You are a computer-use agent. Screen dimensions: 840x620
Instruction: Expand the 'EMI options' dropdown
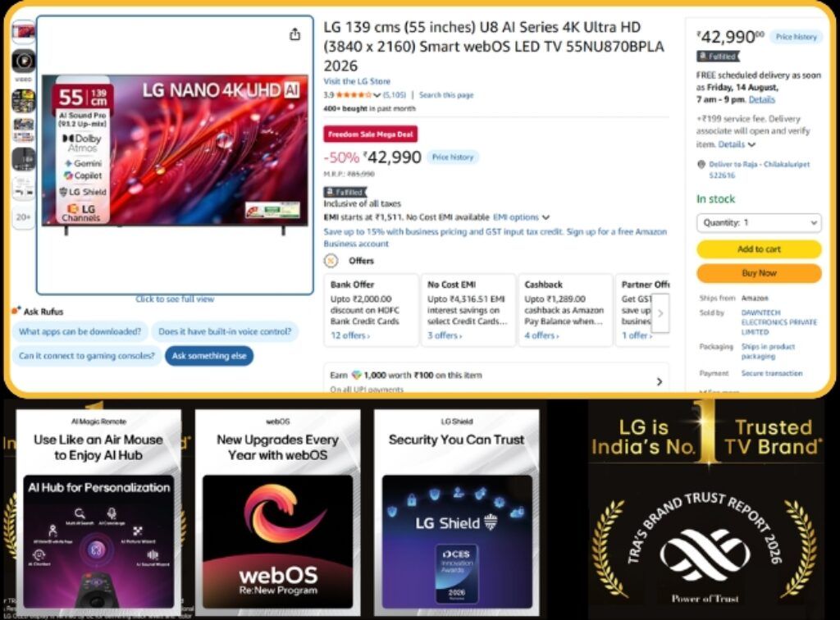521,217
